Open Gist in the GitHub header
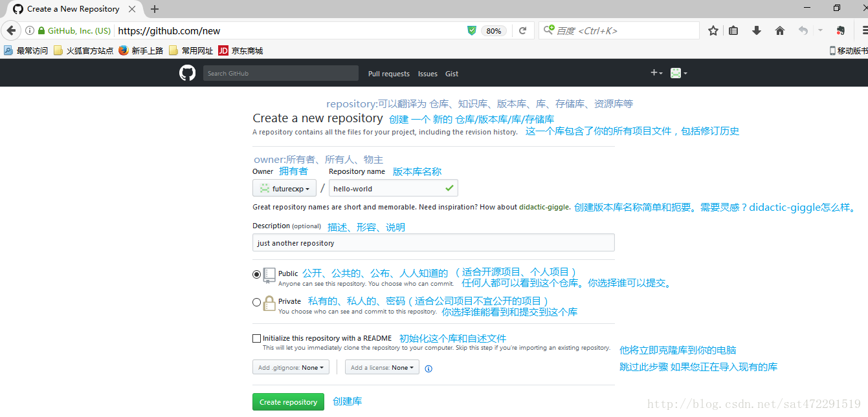Image resolution: width=868 pixels, height=417 pixels. [452, 74]
